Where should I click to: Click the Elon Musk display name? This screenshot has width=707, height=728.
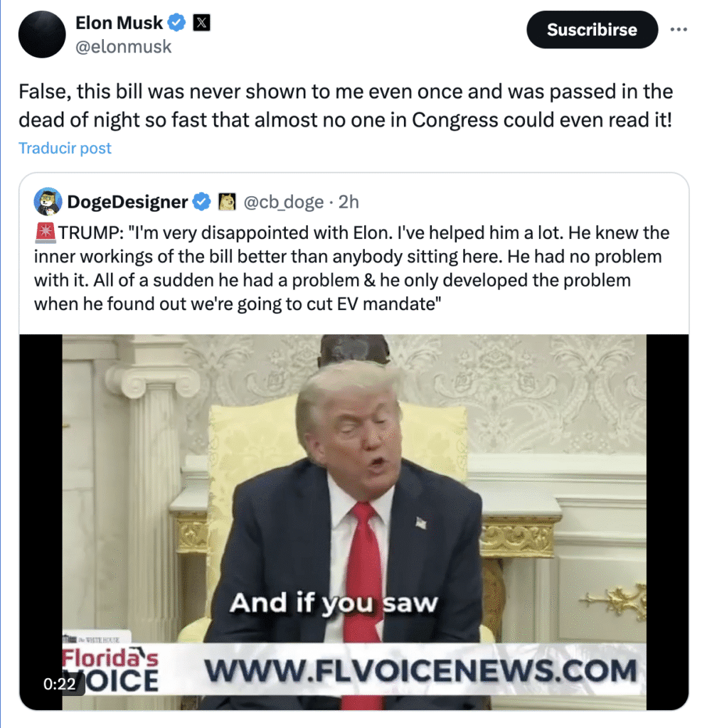coord(119,23)
